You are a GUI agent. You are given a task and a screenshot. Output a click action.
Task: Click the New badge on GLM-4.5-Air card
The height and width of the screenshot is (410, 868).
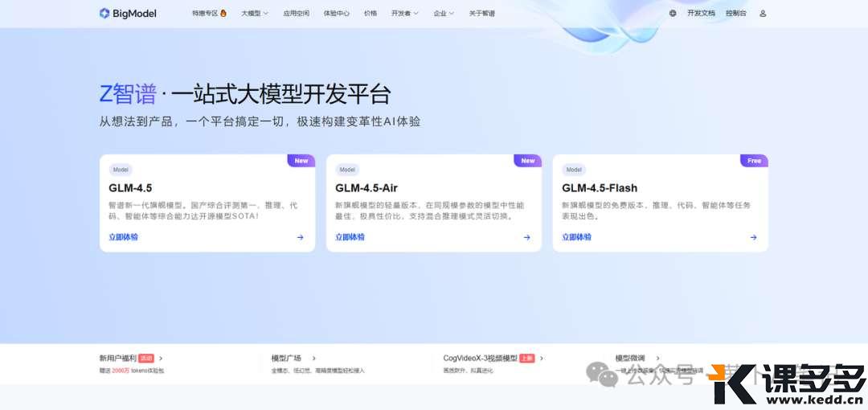pos(527,161)
